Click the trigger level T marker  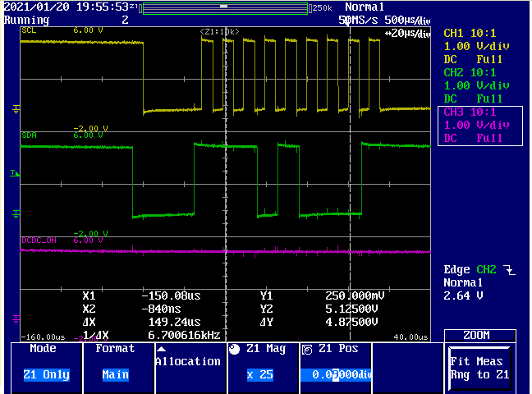tap(15, 173)
